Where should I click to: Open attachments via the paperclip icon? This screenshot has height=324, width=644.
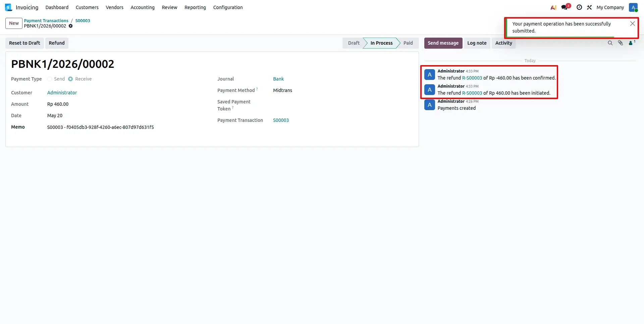point(621,43)
